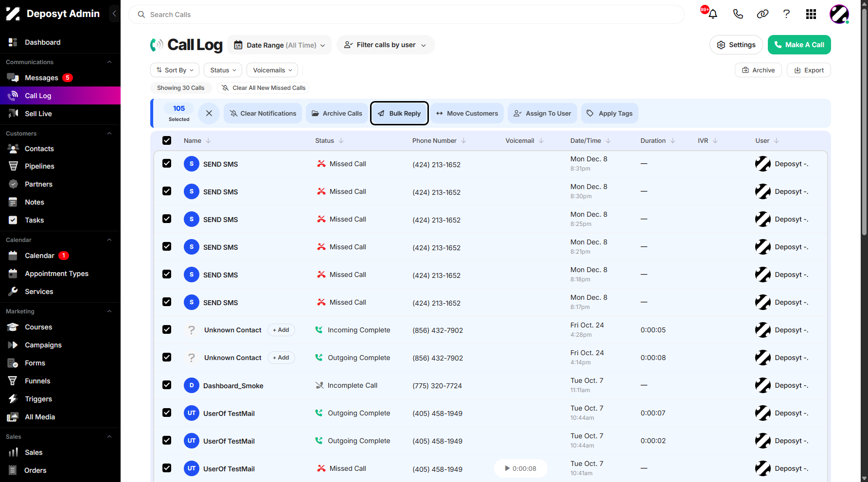Dismiss selection with the X button
The image size is (868, 482).
[209, 113]
